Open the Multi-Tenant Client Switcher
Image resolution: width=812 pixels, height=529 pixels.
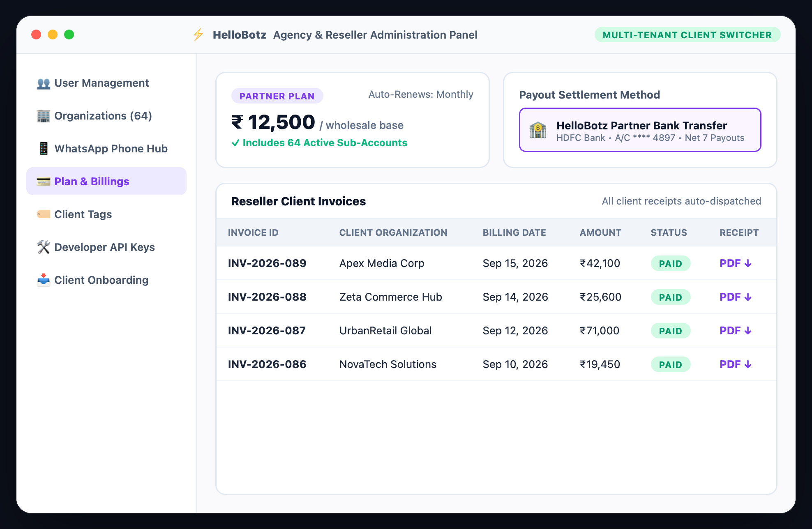click(687, 35)
